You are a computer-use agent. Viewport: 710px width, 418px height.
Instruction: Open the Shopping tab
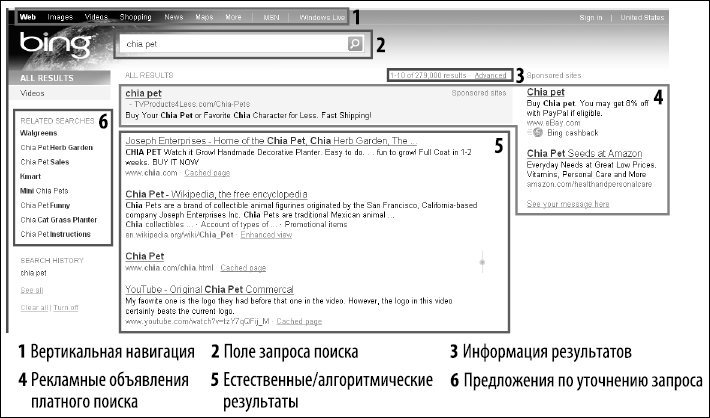click(135, 17)
